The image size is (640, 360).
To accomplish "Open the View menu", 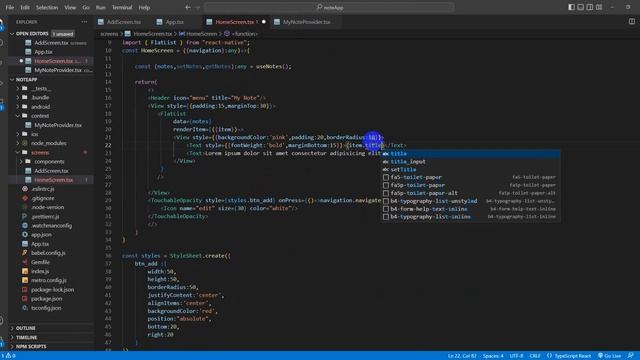I will click(x=70, y=7).
